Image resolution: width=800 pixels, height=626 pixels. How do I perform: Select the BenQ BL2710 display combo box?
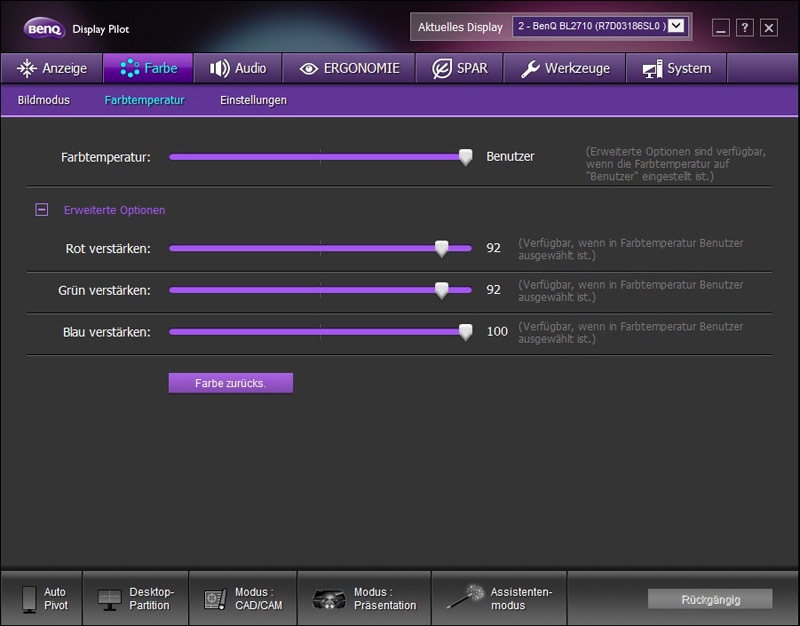coord(601,26)
